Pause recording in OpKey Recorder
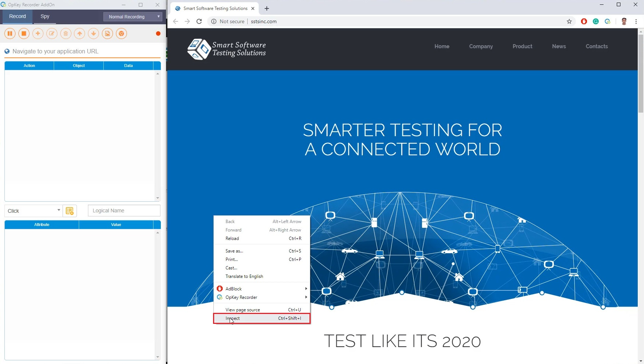 pyautogui.click(x=10, y=33)
